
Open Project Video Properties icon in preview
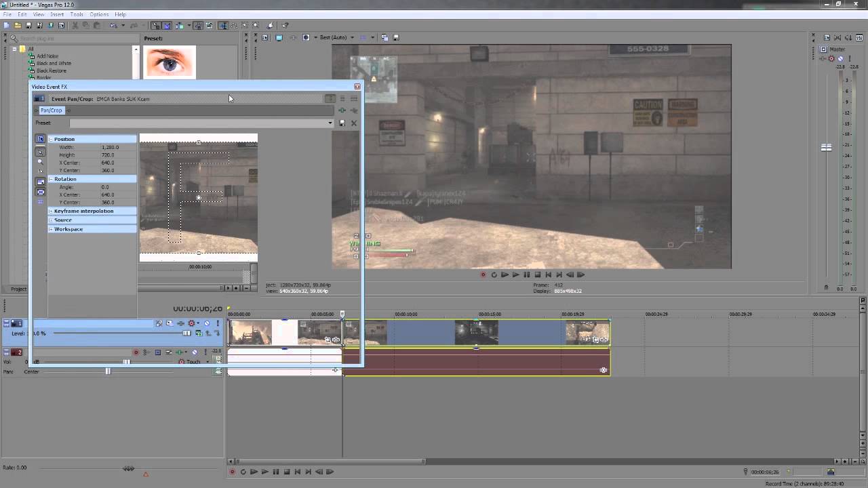(265, 37)
